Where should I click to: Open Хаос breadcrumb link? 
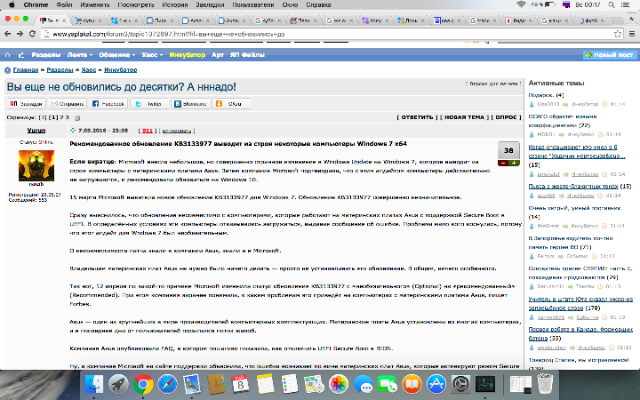[x=89, y=70]
